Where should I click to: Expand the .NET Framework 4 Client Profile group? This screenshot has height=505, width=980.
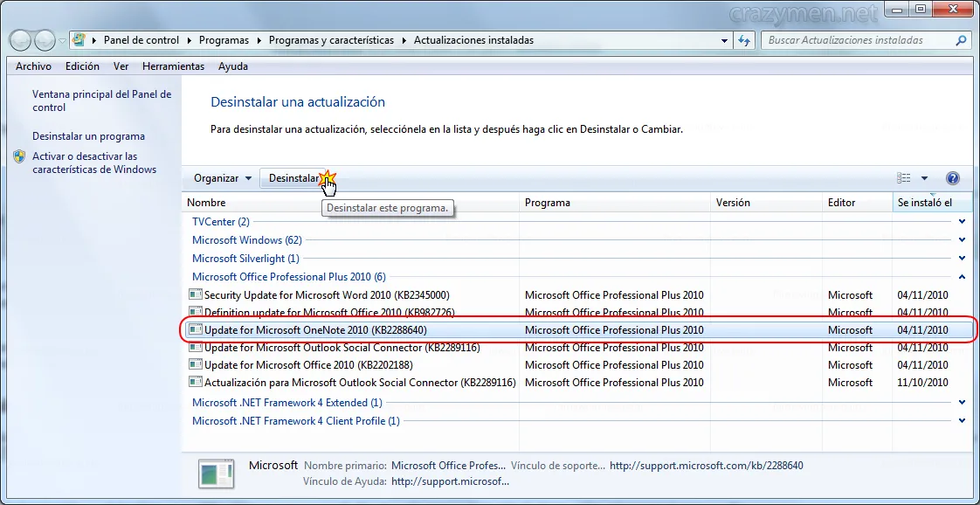coord(962,420)
